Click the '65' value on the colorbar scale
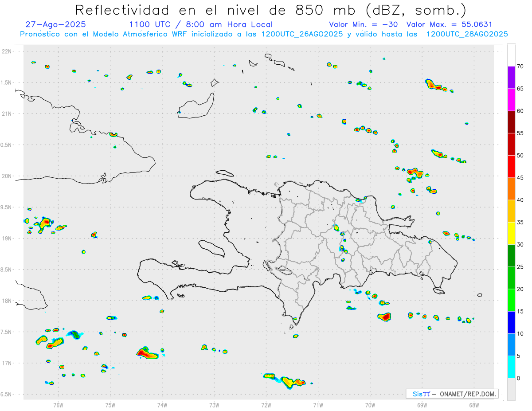The height and width of the screenshot is (411, 532). click(520, 89)
